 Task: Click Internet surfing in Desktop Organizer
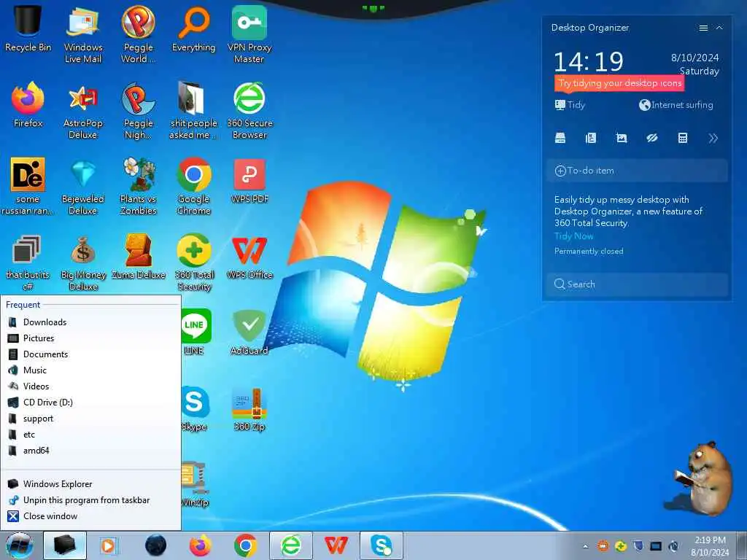676,105
